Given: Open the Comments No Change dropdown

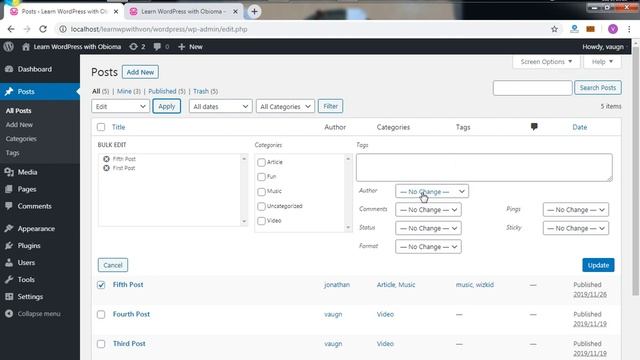Looking at the screenshot, I should point(428,209).
